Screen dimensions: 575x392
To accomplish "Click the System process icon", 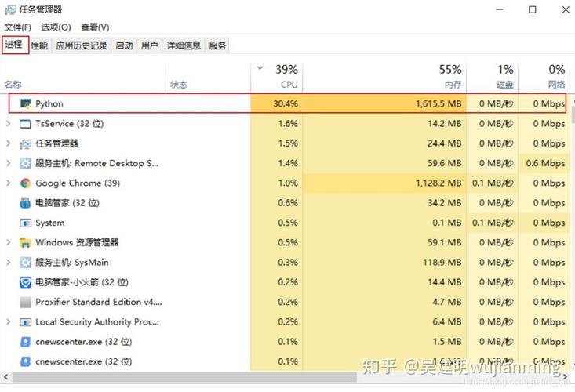I will click(25, 223).
